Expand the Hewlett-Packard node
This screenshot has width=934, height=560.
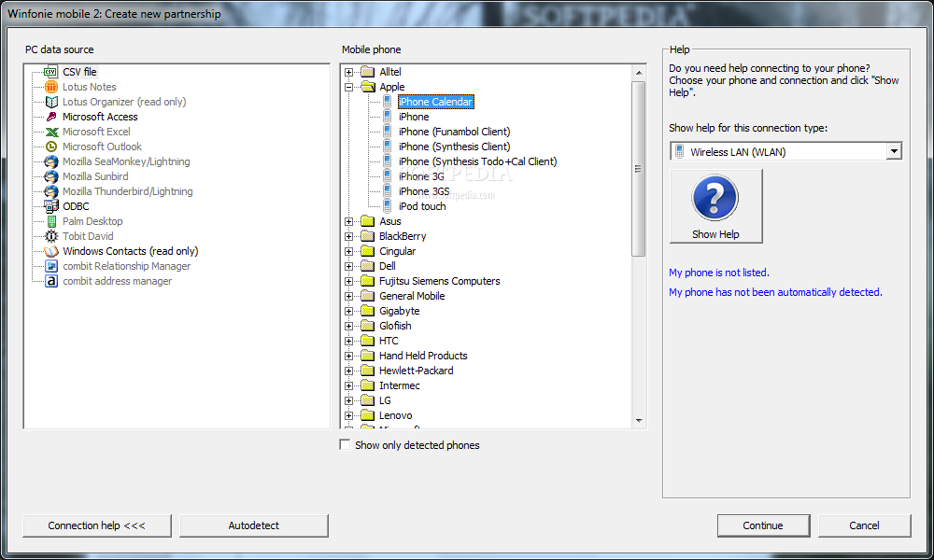tap(349, 371)
